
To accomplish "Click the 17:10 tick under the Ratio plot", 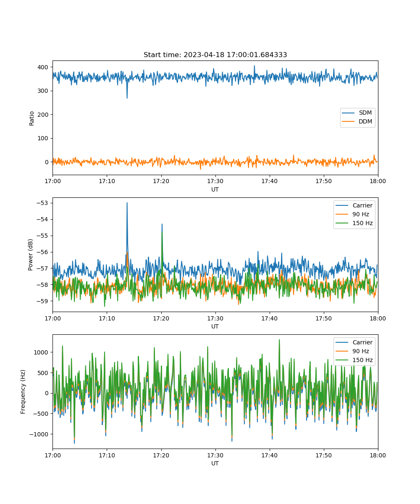I will coord(107,181).
